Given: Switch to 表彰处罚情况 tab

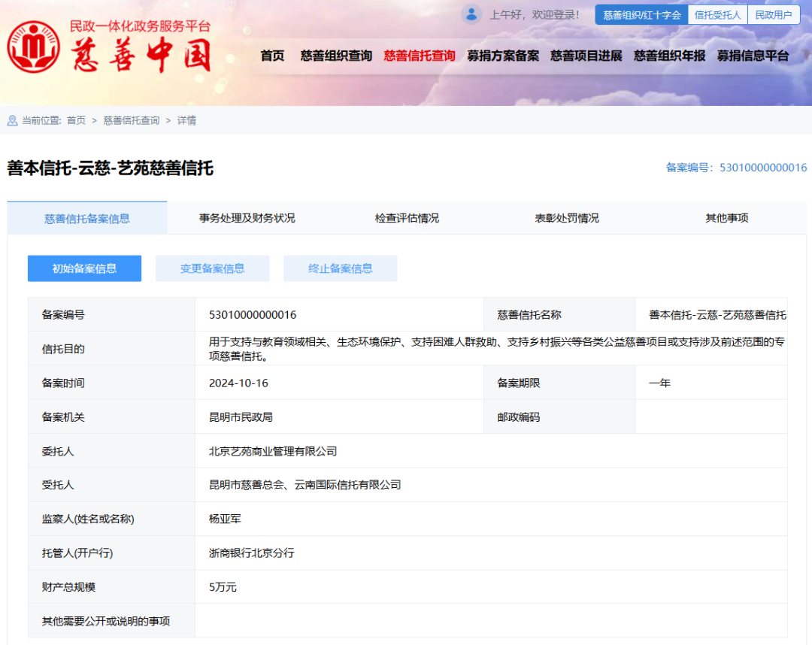Looking at the screenshot, I should [567, 219].
